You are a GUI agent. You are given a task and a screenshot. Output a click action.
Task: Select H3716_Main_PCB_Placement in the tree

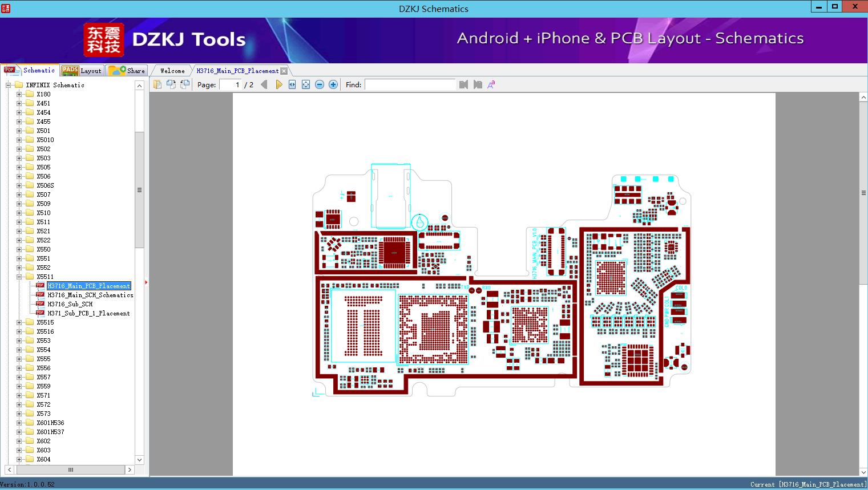89,286
